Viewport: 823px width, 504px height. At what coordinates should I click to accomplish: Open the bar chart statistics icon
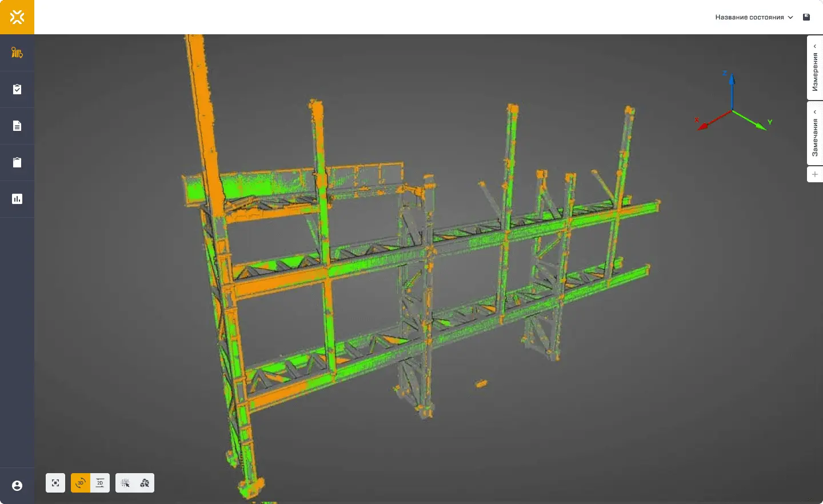[x=17, y=199]
